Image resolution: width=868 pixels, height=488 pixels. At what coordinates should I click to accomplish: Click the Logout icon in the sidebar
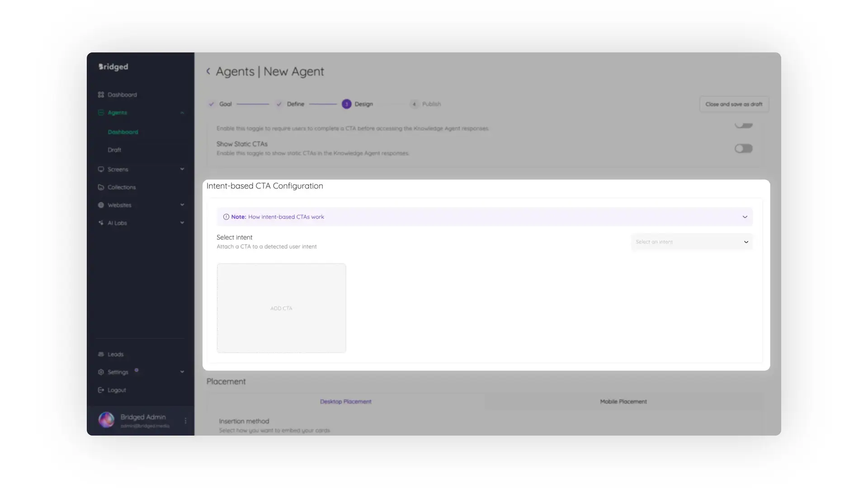tap(100, 389)
